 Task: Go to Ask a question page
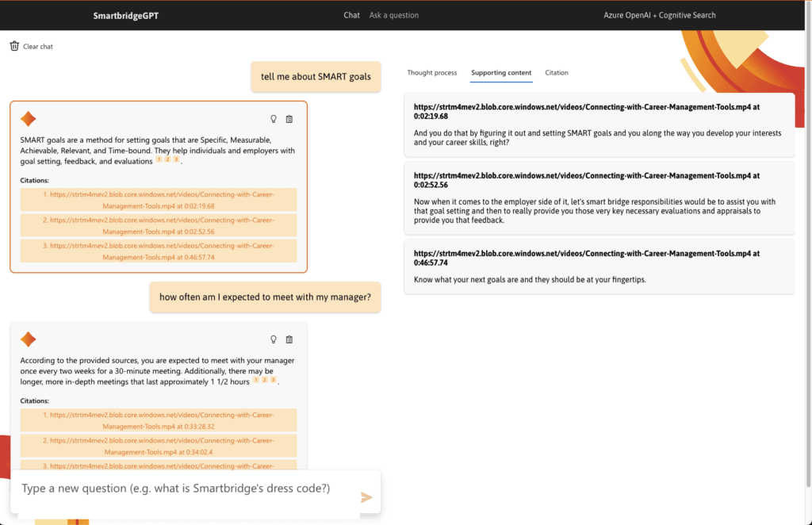tap(394, 15)
